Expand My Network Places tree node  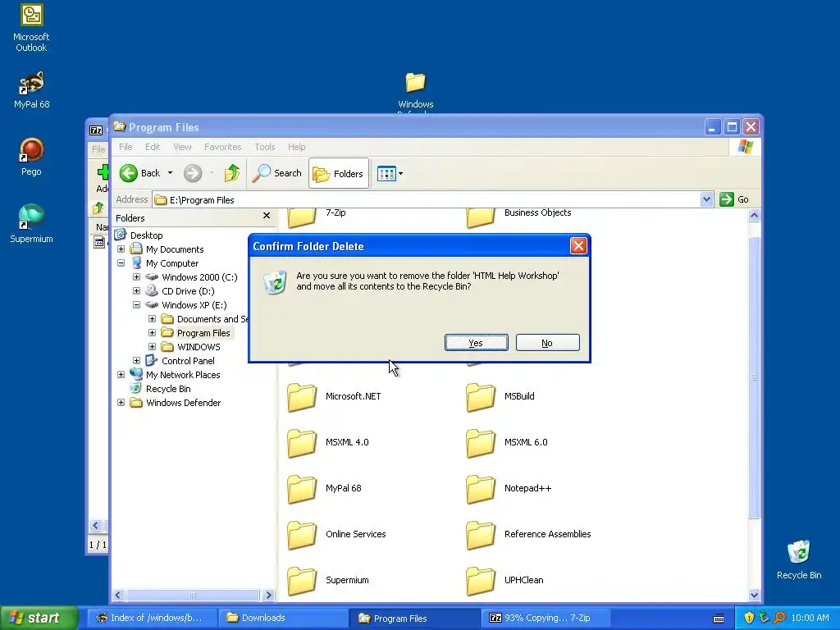(x=121, y=374)
